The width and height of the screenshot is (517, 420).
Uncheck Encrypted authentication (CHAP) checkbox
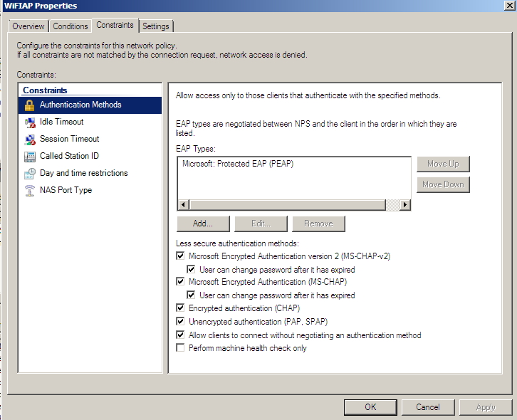(x=180, y=308)
